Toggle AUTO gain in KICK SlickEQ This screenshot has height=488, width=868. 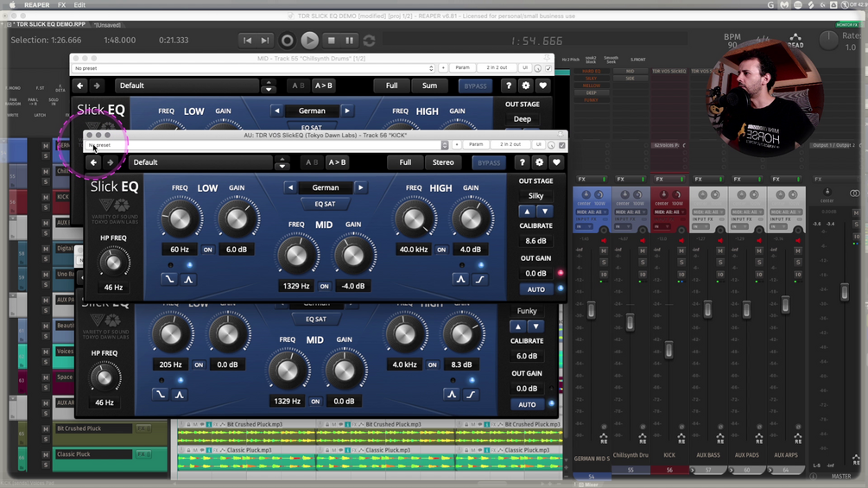tap(535, 289)
